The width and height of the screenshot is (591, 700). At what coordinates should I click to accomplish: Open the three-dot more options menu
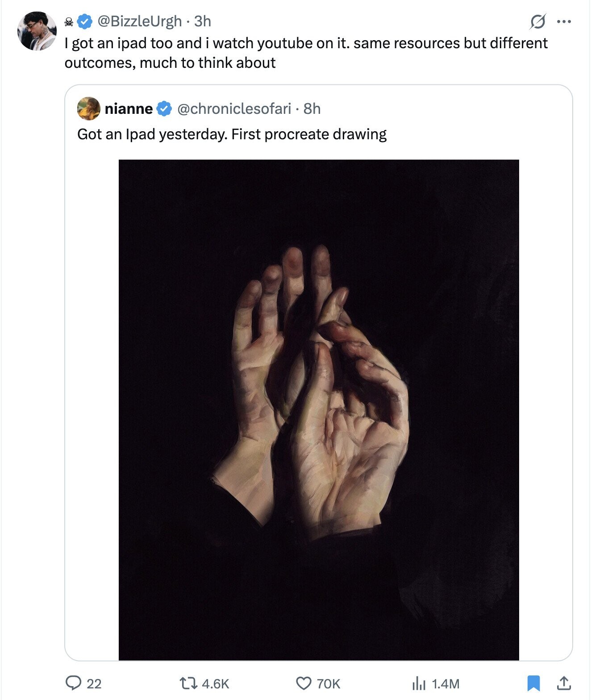click(564, 21)
